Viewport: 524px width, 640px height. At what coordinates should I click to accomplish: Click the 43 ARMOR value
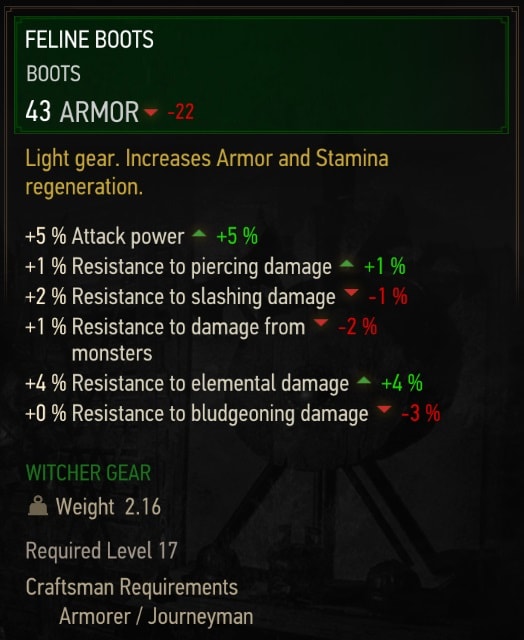coord(82,111)
